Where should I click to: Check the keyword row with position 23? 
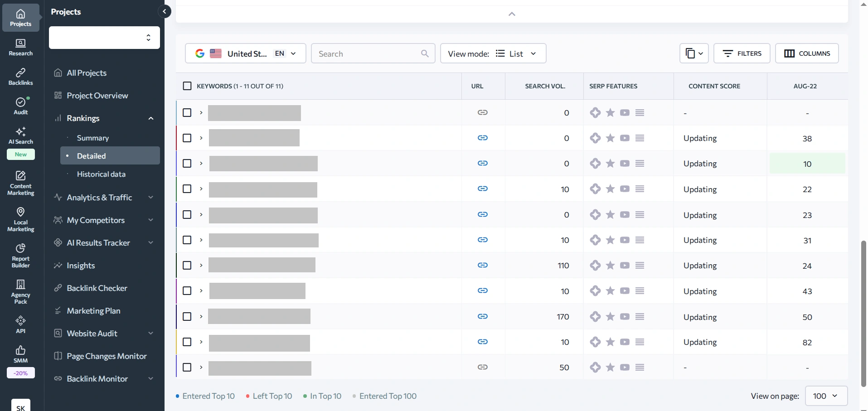point(187,214)
